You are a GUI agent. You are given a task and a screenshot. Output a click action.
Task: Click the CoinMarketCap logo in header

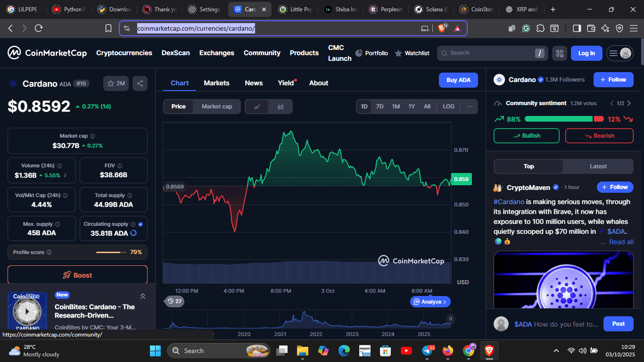pyautogui.click(x=47, y=53)
